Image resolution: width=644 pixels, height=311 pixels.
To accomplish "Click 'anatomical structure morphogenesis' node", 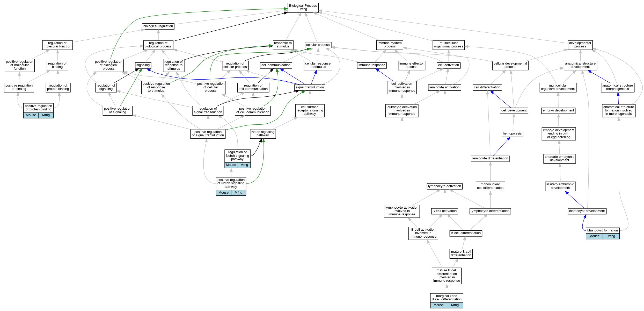I will (x=618, y=87).
